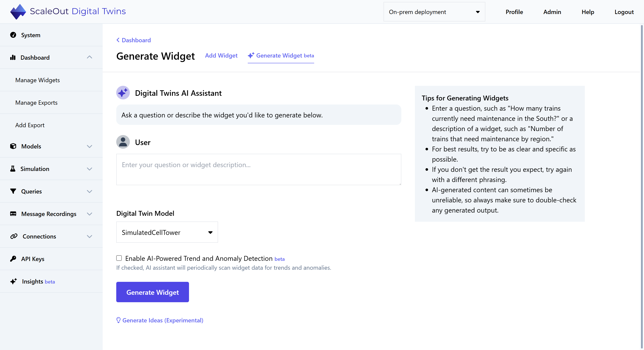Open the Help link in the header
This screenshot has height=350, width=644.
pos(588,12)
